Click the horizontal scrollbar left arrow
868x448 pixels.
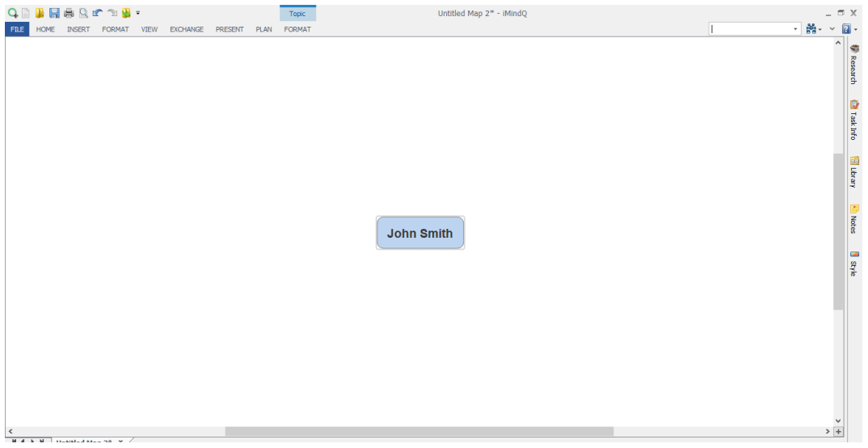pos(10,431)
